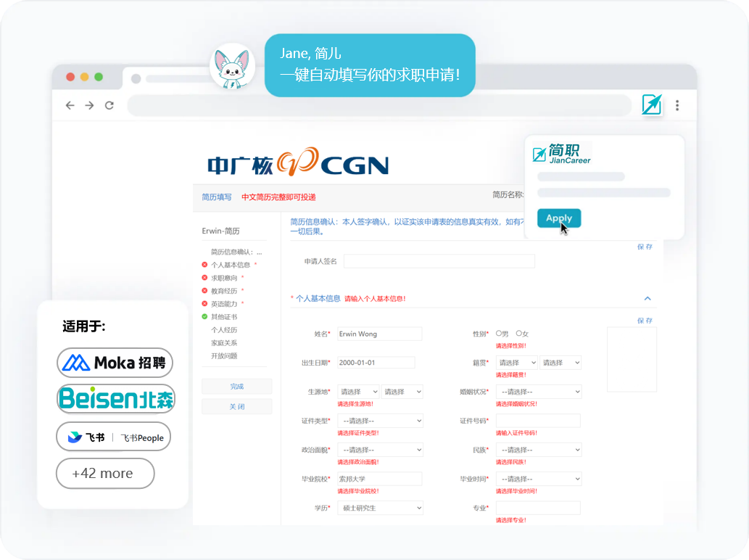Click the CGN company logo

298,162
